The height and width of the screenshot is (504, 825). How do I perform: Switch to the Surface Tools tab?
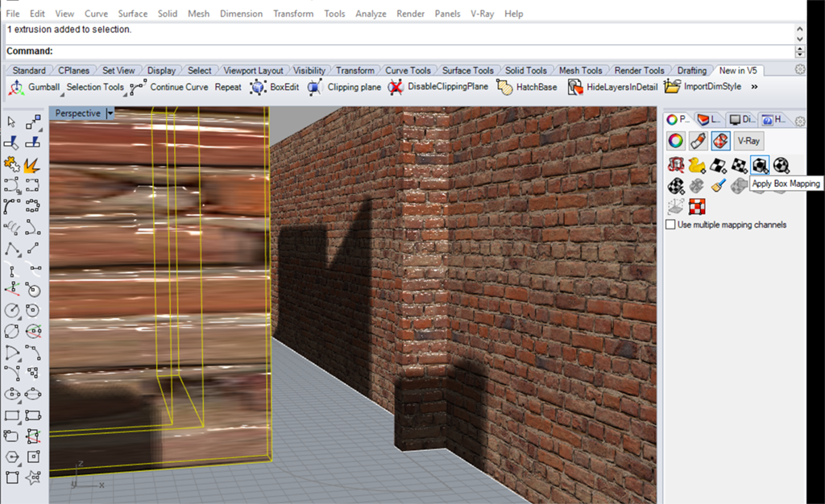[x=467, y=70]
